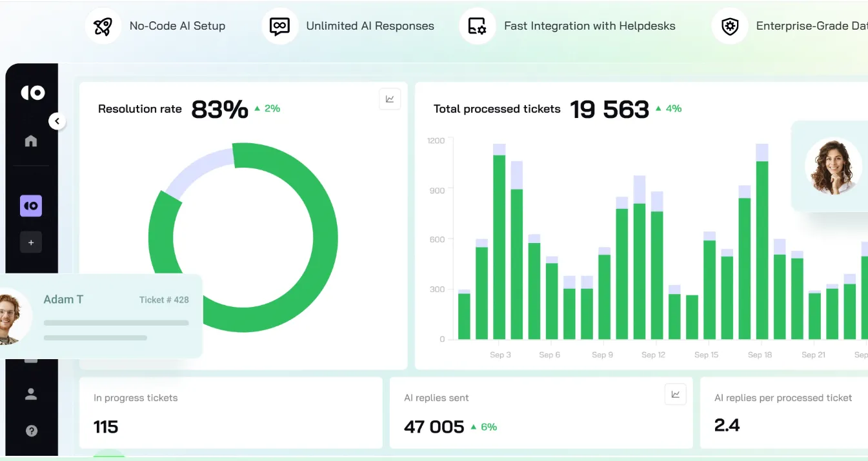Open the In progress tickets card

click(230, 413)
